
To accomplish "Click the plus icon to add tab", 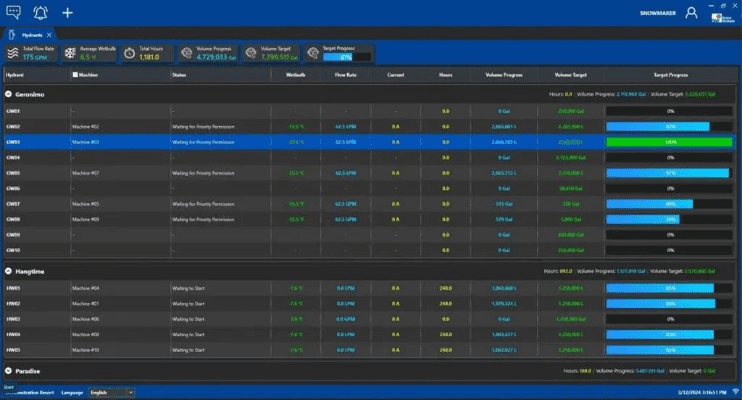I will click(67, 12).
